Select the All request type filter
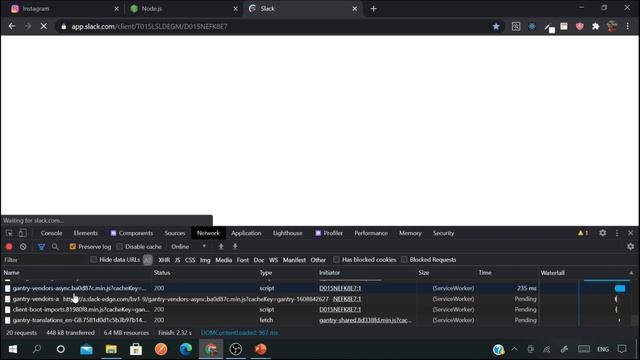Viewport: 640px width, 360px height. [x=148, y=260]
